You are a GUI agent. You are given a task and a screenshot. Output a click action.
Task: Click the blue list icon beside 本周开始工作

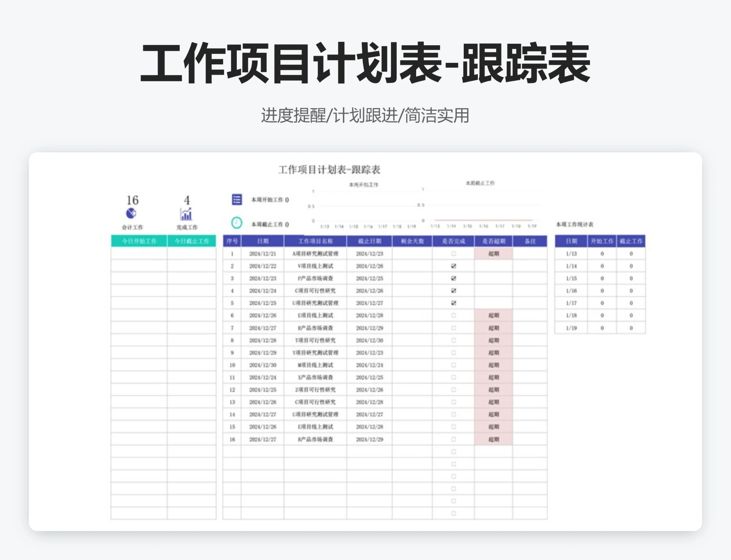coord(237,200)
